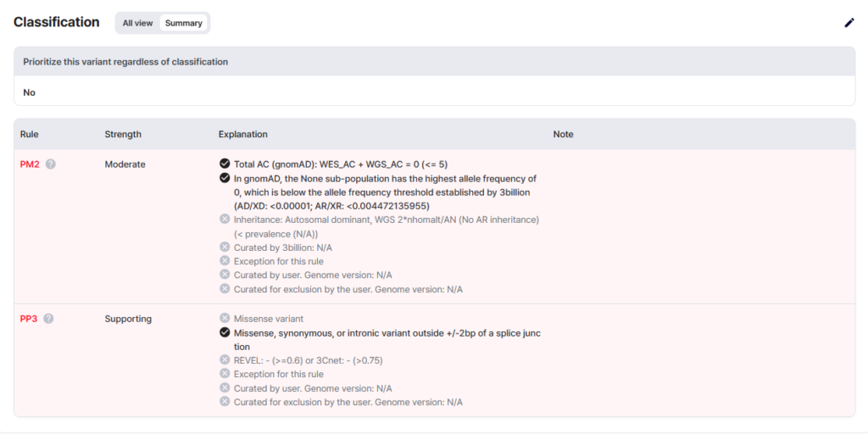Click the help icon next to PM2
Viewport: 868px width, 434px height.
click(x=50, y=164)
